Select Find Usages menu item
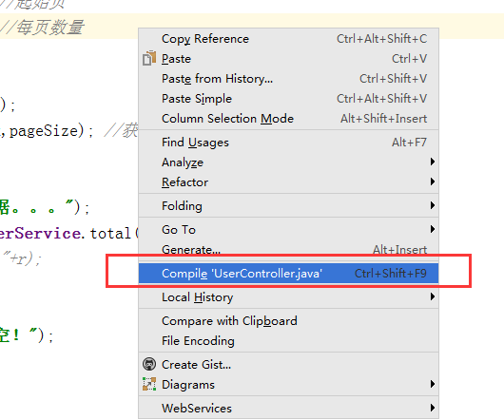504x420 pixels. coord(288,143)
